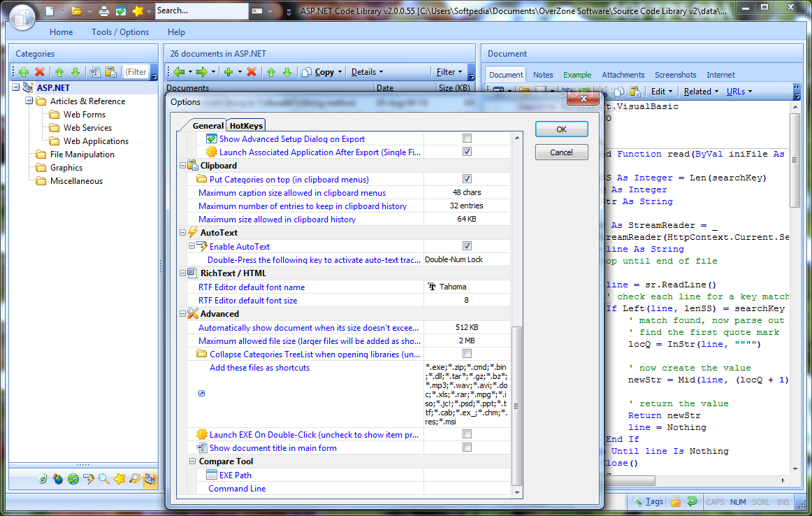Image resolution: width=812 pixels, height=516 pixels.
Task: Click Cancel in the Options dialog
Action: point(561,152)
